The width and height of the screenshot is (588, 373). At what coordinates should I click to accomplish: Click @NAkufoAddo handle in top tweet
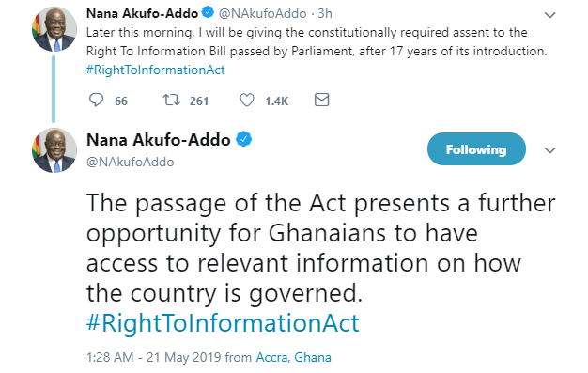(262, 13)
